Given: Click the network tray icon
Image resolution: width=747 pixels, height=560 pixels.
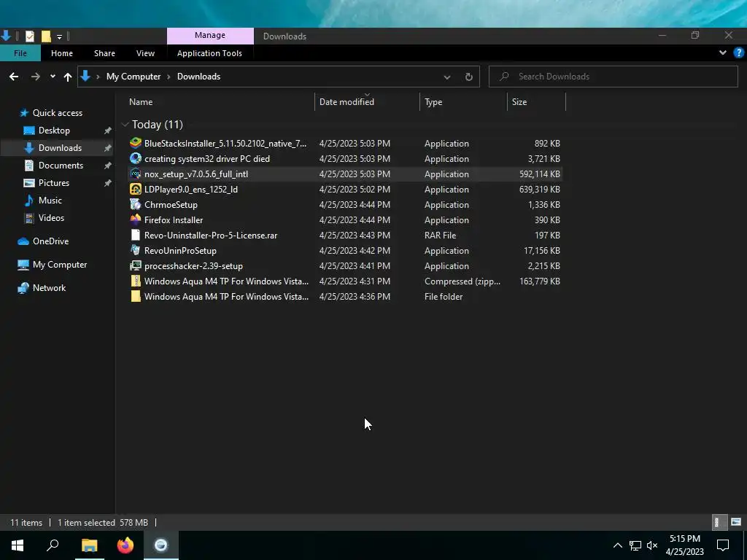Looking at the screenshot, I should click(635, 545).
